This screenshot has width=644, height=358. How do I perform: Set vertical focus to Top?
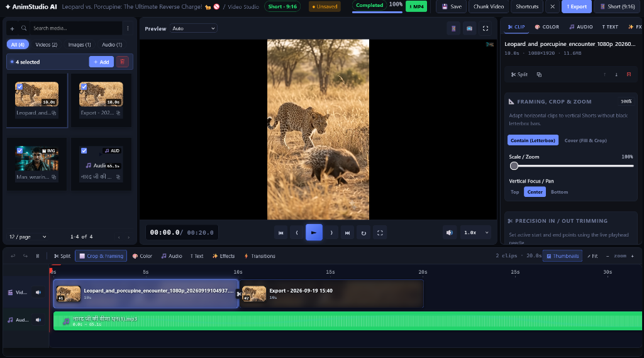514,192
